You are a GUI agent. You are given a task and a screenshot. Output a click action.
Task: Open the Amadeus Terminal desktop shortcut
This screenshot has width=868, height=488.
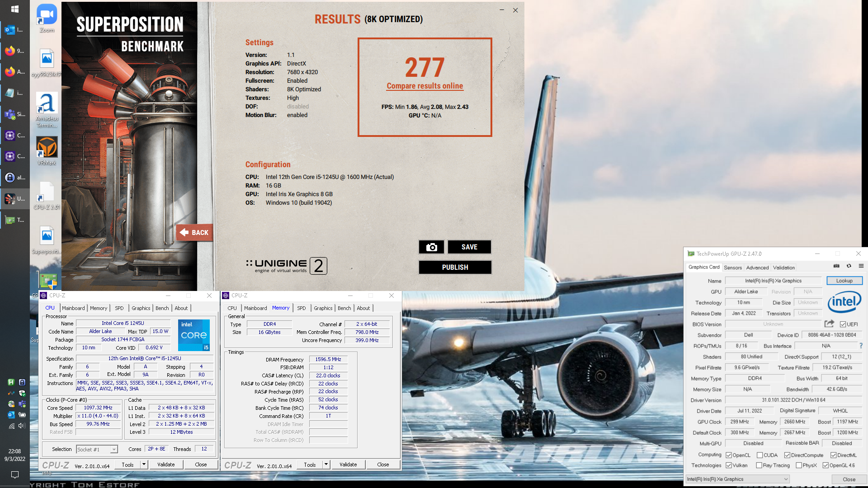pos(47,110)
